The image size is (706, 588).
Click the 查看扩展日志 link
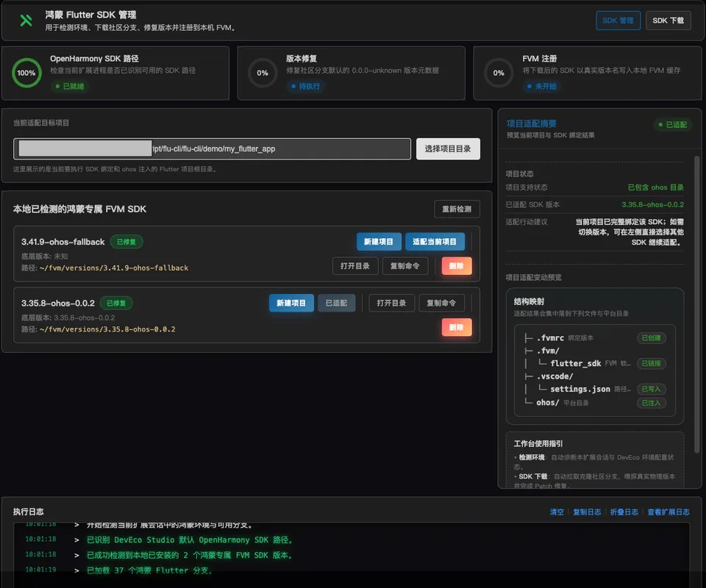click(x=668, y=512)
